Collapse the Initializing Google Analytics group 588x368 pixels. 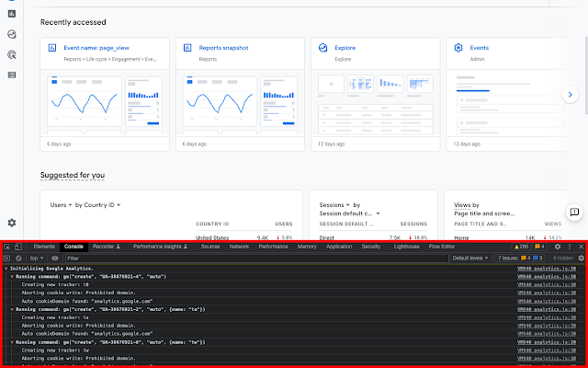click(6, 269)
